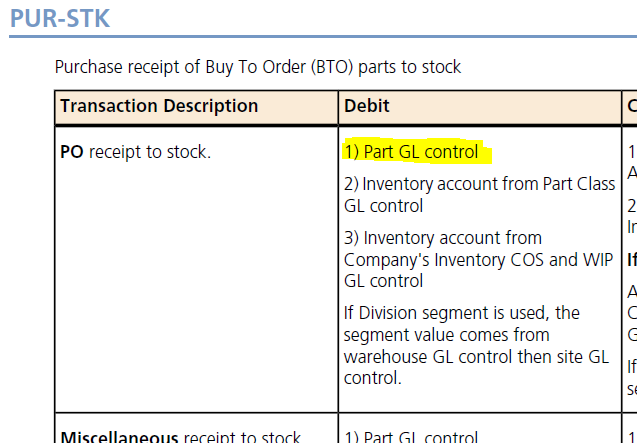
Task: Click the Division segment paragraph
Action: click(x=476, y=345)
